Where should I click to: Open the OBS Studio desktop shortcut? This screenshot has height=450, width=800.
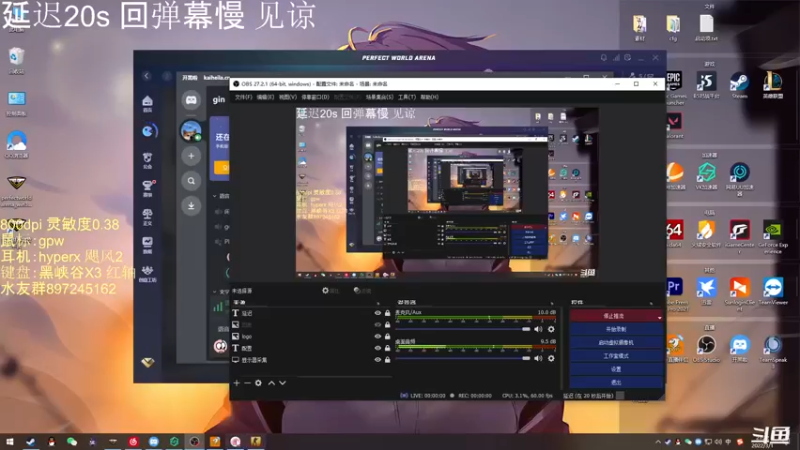click(706, 348)
